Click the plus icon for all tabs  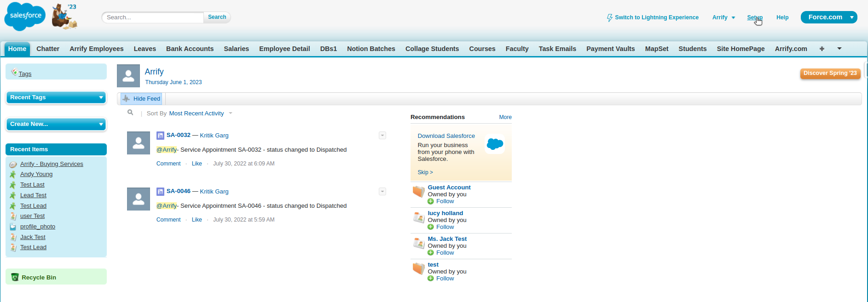click(x=822, y=49)
